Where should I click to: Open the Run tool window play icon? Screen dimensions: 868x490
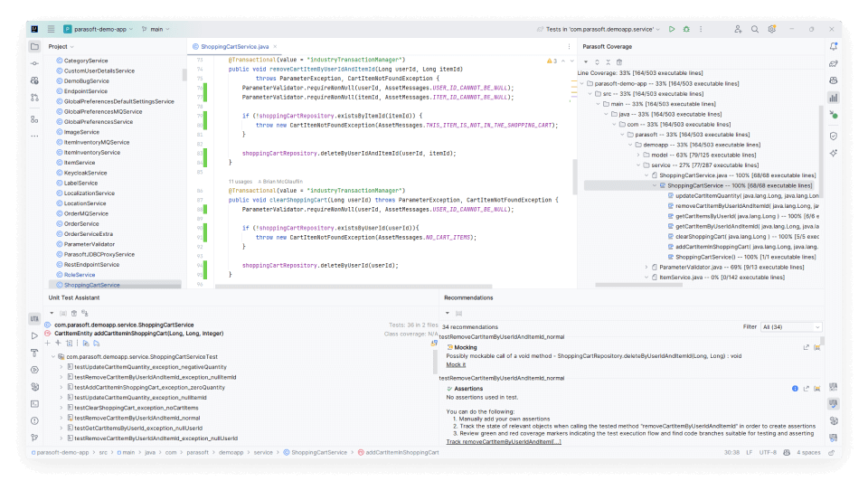pos(34,336)
